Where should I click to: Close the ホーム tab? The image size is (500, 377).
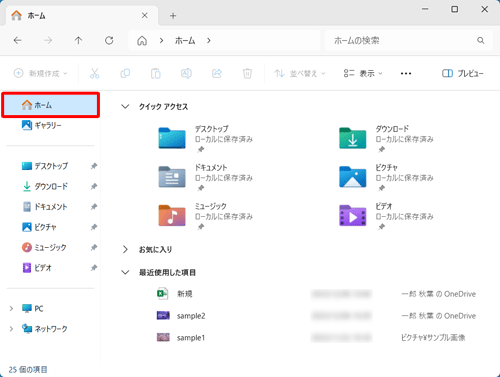(145, 15)
